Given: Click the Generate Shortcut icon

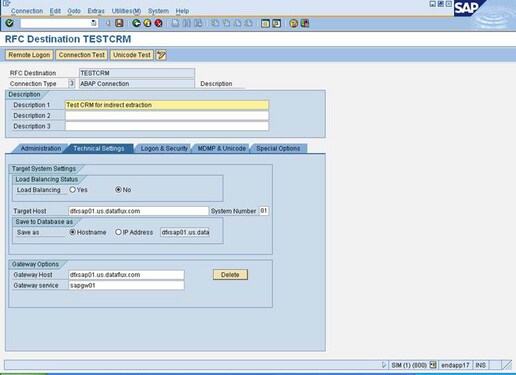Looking at the screenshot, I should click(276, 23).
